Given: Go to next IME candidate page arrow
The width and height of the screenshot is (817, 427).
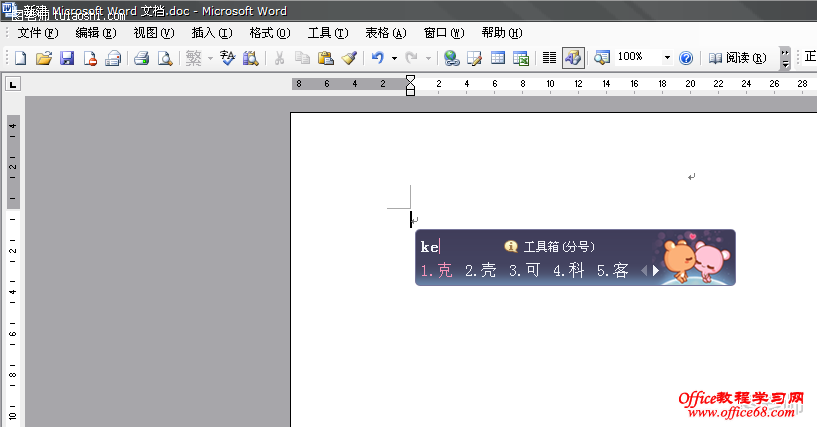Looking at the screenshot, I should (656, 270).
